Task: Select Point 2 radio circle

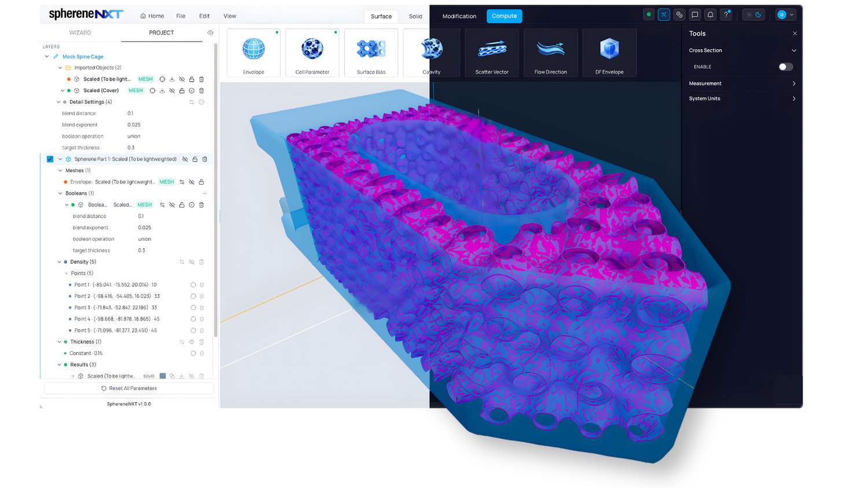Action: (193, 296)
